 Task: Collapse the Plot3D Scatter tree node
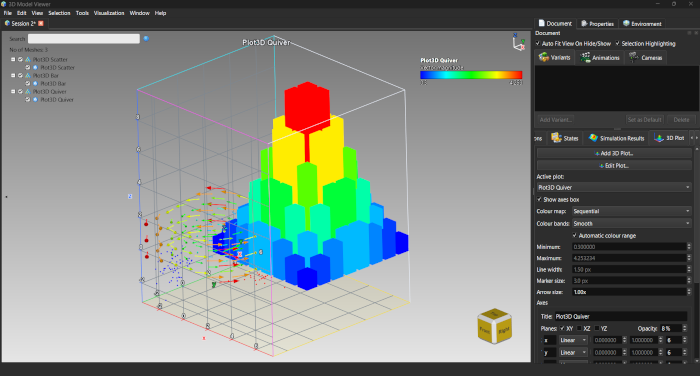click(x=13, y=59)
